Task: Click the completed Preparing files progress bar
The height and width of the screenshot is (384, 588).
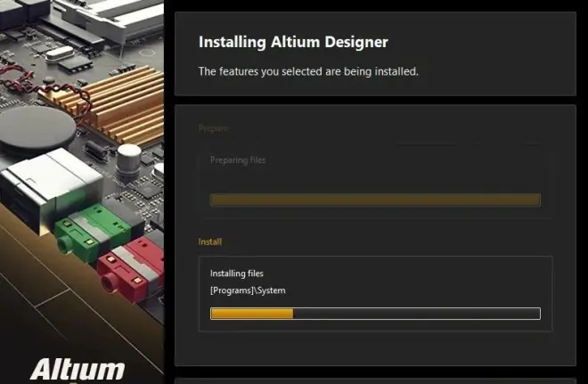Action: coord(375,200)
